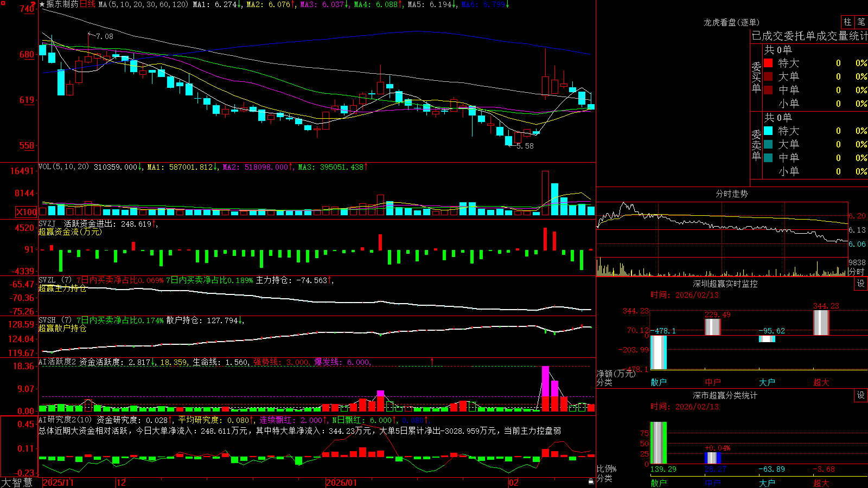Viewport: 868px width, 488px height.
Task: Click the 分时走势 panel title
Action: (x=731, y=194)
